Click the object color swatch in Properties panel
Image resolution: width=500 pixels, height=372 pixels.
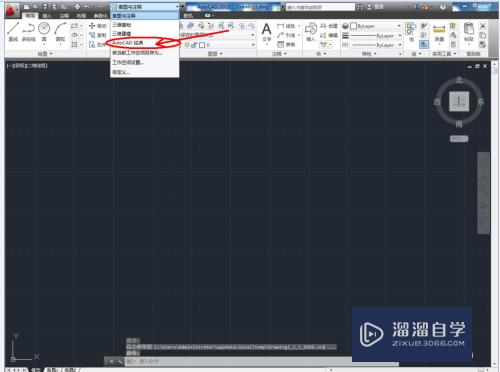click(353, 26)
